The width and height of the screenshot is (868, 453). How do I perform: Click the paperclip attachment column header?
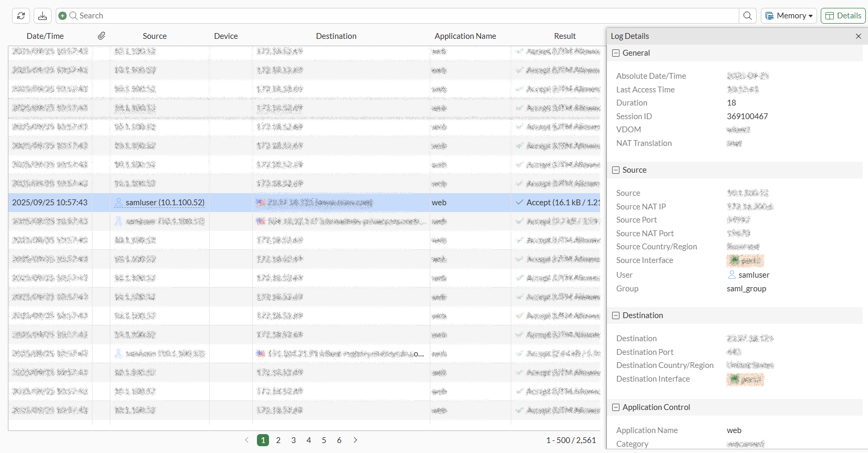click(x=101, y=36)
